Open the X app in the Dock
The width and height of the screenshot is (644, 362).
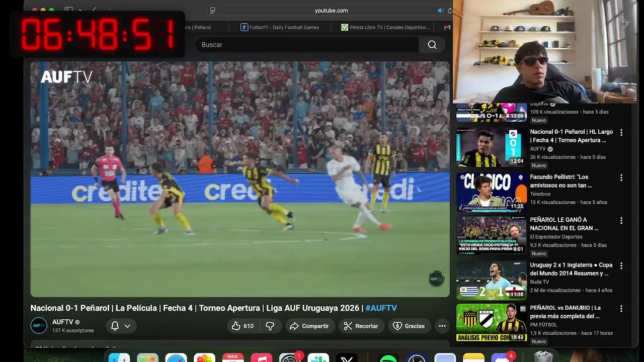pyautogui.click(x=347, y=359)
